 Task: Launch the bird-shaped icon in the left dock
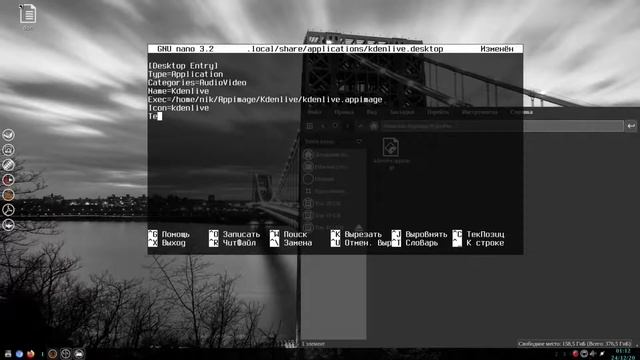(8, 135)
